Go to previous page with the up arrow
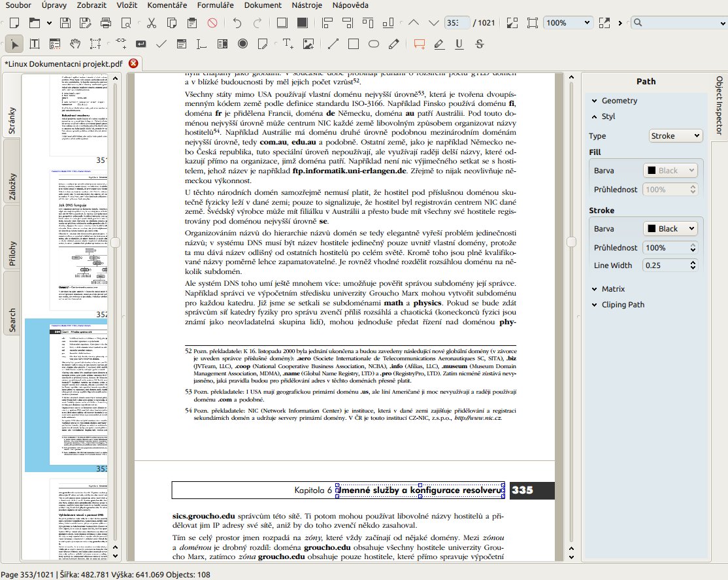This screenshot has height=580, width=728. (x=413, y=22)
